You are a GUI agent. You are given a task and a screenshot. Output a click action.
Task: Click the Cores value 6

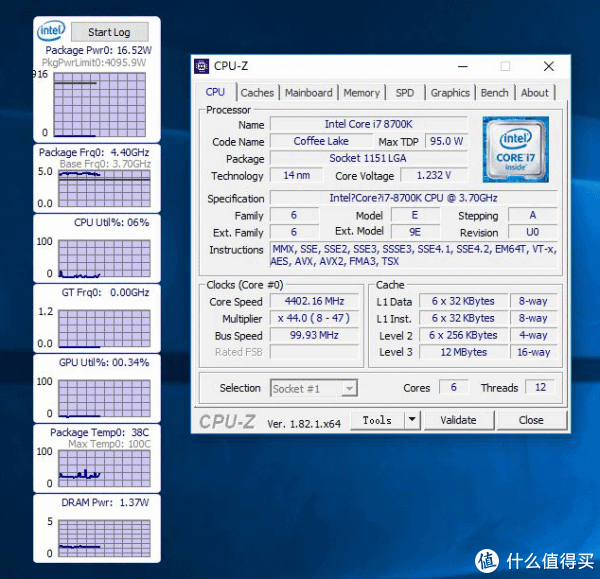tap(454, 387)
